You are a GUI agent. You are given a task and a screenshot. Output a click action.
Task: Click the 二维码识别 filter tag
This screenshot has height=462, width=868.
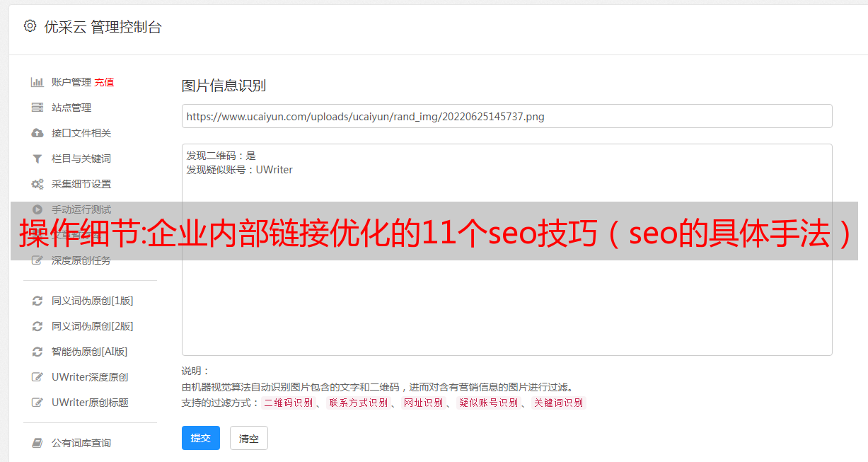click(x=288, y=403)
